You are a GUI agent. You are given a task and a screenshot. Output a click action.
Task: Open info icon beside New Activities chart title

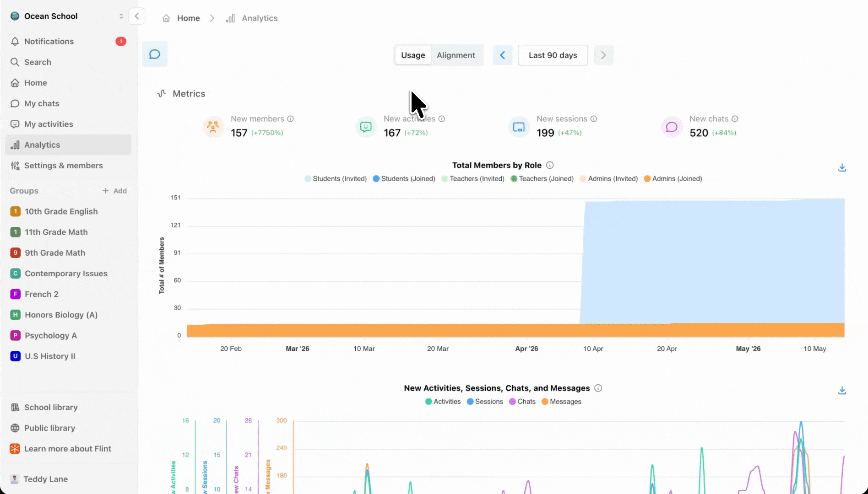tap(598, 388)
